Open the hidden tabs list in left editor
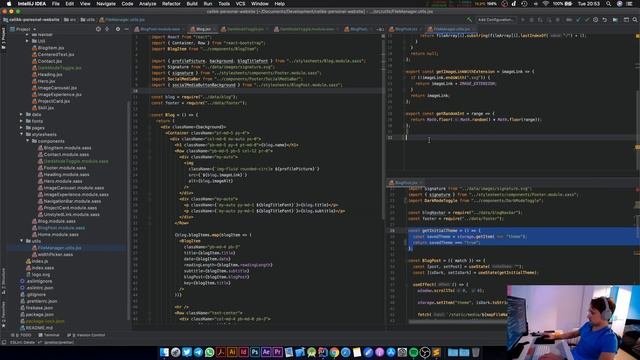 [380, 29]
